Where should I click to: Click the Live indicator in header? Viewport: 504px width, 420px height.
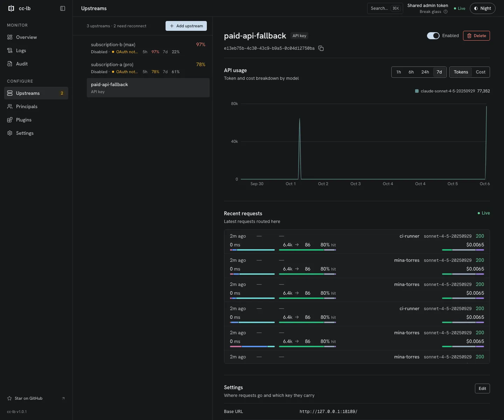click(x=460, y=8)
